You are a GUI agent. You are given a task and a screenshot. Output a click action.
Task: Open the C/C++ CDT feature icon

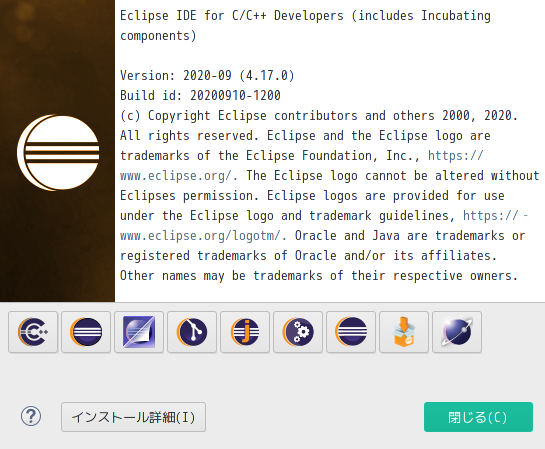point(33,332)
